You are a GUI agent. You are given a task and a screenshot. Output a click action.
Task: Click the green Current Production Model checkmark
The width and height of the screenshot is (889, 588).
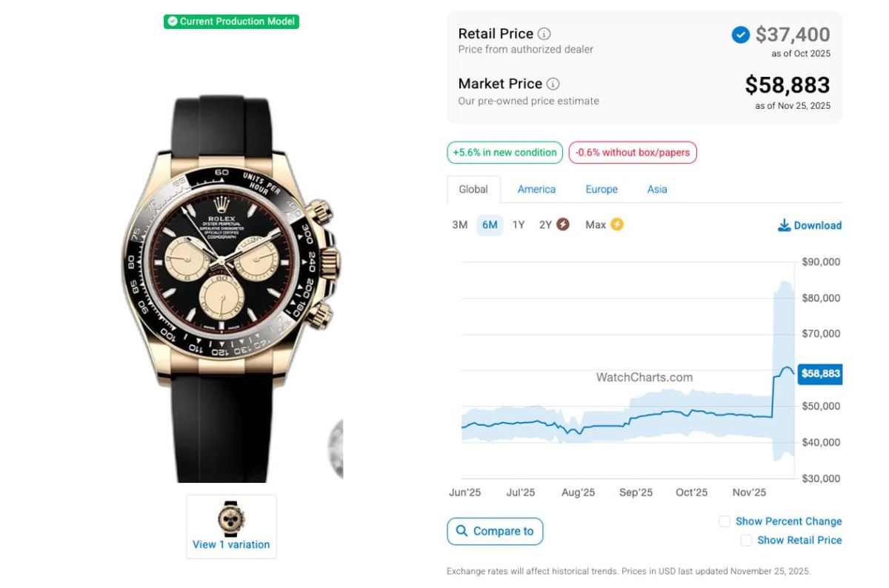173,21
